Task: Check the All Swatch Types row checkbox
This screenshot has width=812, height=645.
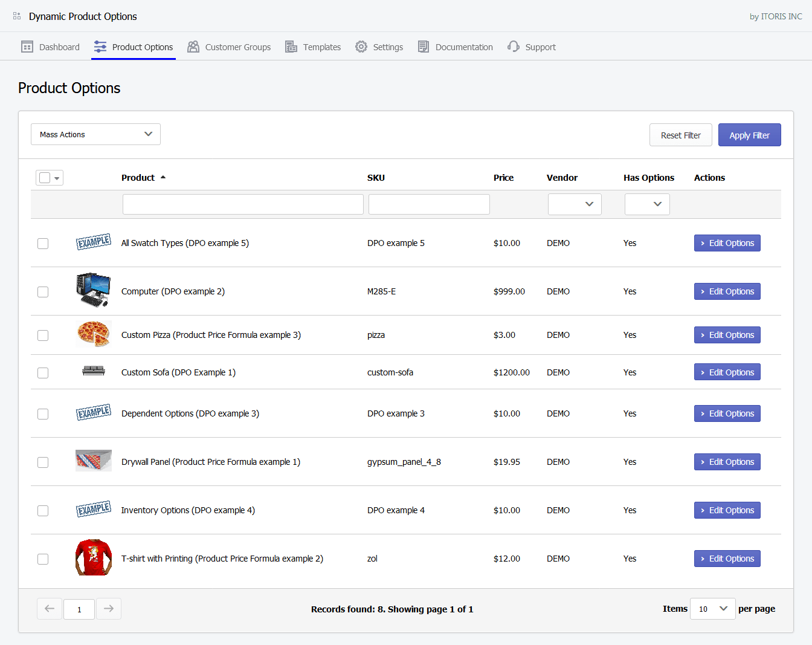Action: 43,244
